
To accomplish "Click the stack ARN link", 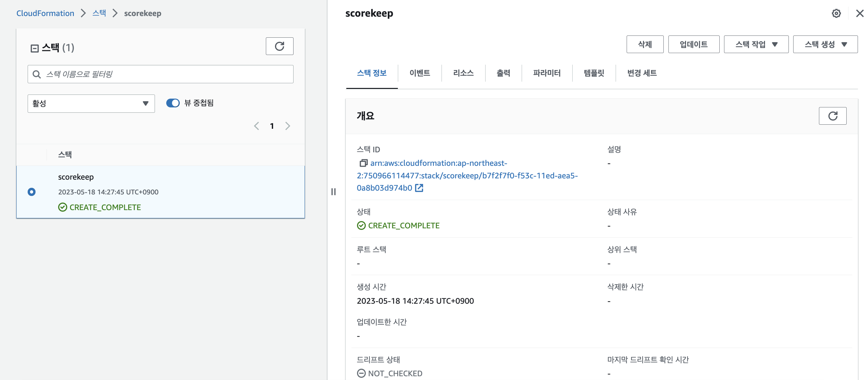I will [x=467, y=175].
